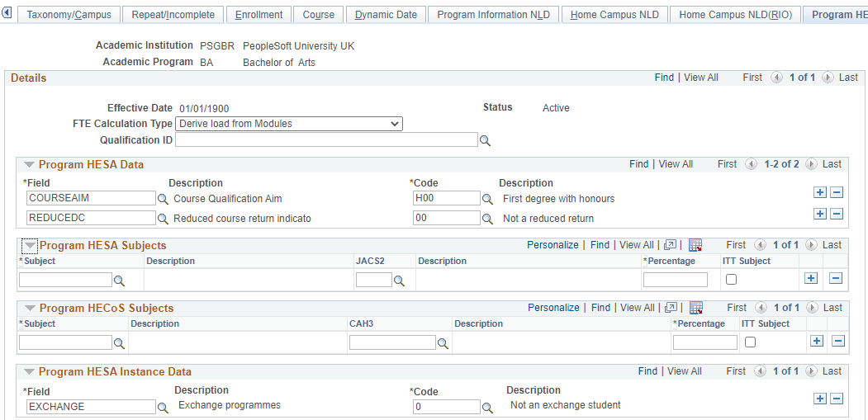This screenshot has height=420, width=868.
Task: Open lookup for the COURSEAIM field
Action: pos(163,199)
